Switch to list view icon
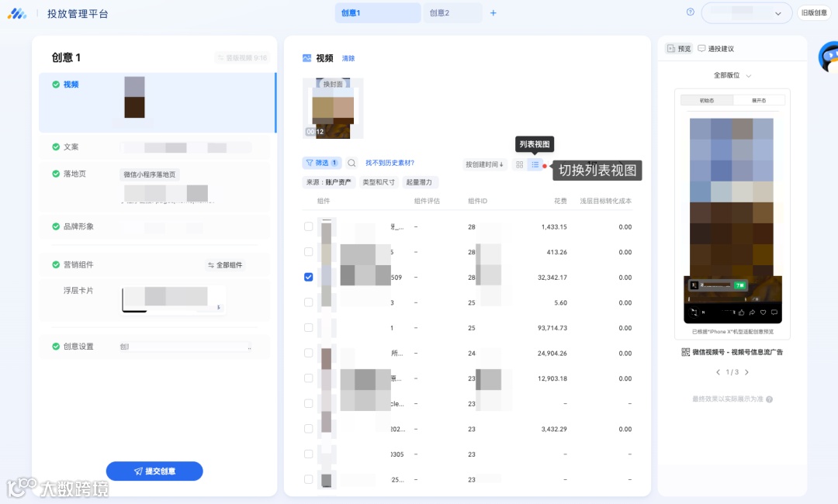Image resolution: width=838 pixels, height=504 pixels. coord(535,164)
